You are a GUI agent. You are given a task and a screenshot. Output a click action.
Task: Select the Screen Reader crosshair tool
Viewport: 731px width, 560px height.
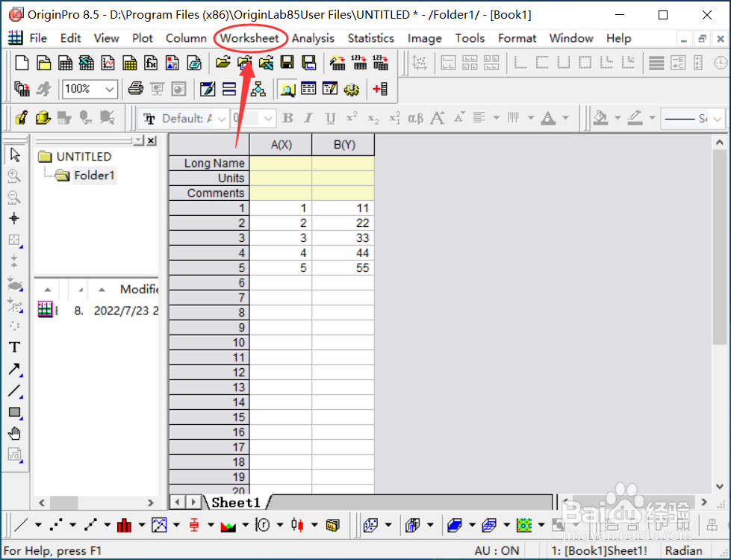click(x=14, y=218)
